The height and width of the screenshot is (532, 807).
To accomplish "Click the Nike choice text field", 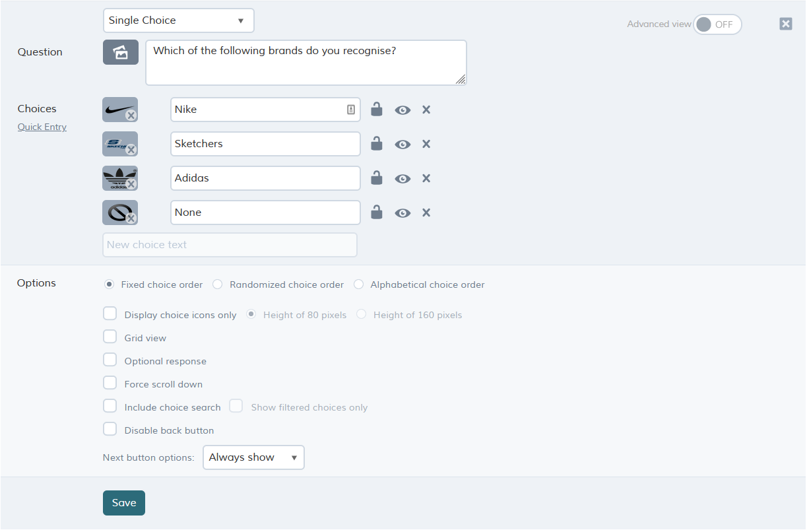I will coord(266,110).
